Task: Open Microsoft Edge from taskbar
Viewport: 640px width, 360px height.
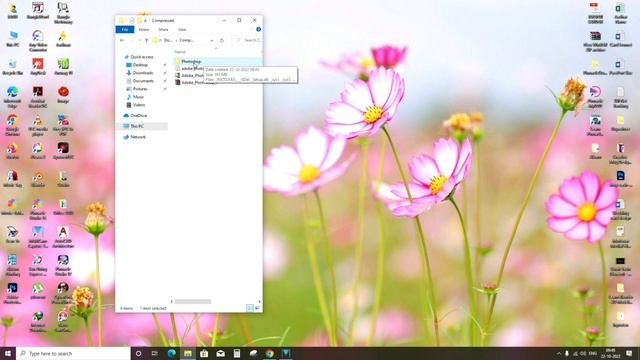Action: pyautogui.click(x=171, y=353)
